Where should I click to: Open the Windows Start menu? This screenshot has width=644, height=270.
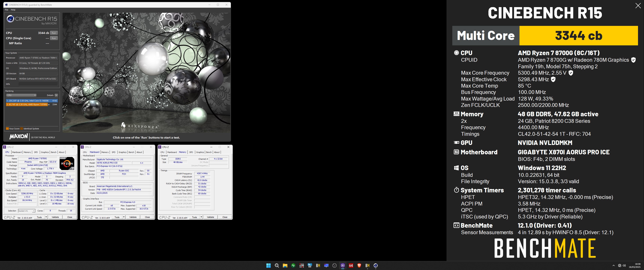[x=268, y=265]
